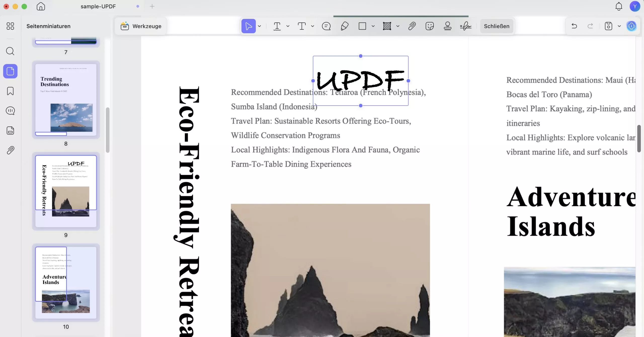
Task: Select the rectangle shape tool
Action: pos(362,26)
